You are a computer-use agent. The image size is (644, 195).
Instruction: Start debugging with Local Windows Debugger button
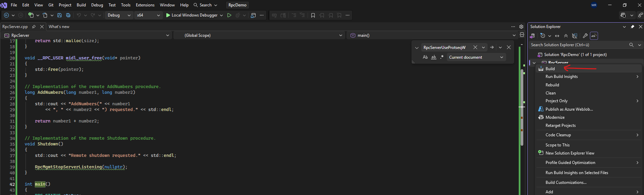pyautogui.click(x=192, y=15)
